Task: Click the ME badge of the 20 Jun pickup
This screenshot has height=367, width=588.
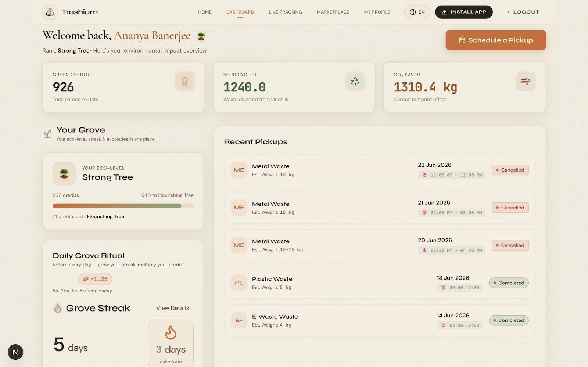Action: pos(239,245)
